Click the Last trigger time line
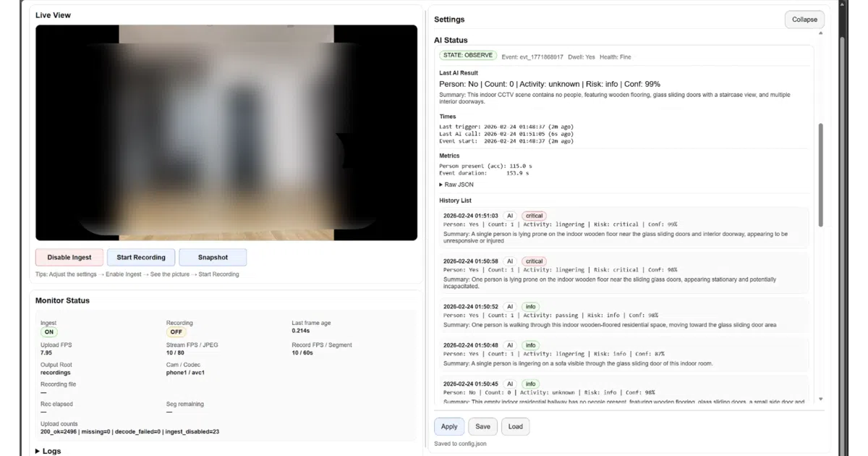The image size is (868, 456). pos(506,127)
